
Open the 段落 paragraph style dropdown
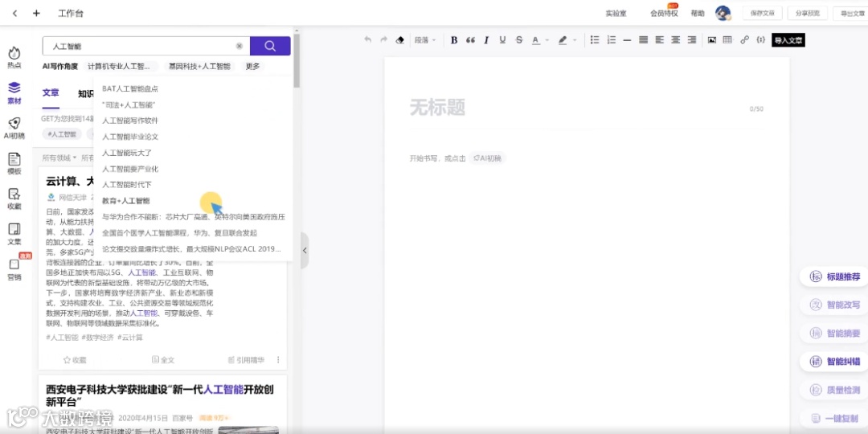425,40
